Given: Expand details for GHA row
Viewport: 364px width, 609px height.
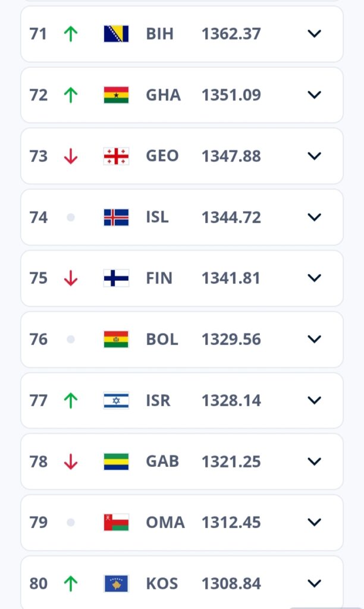Looking at the screenshot, I should (x=314, y=95).
